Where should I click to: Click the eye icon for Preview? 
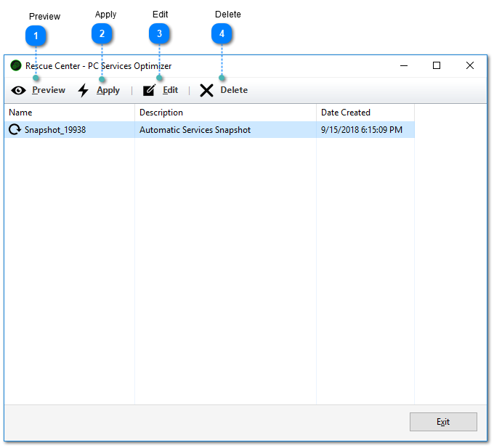pyautogui.click(x=18, y=91)
